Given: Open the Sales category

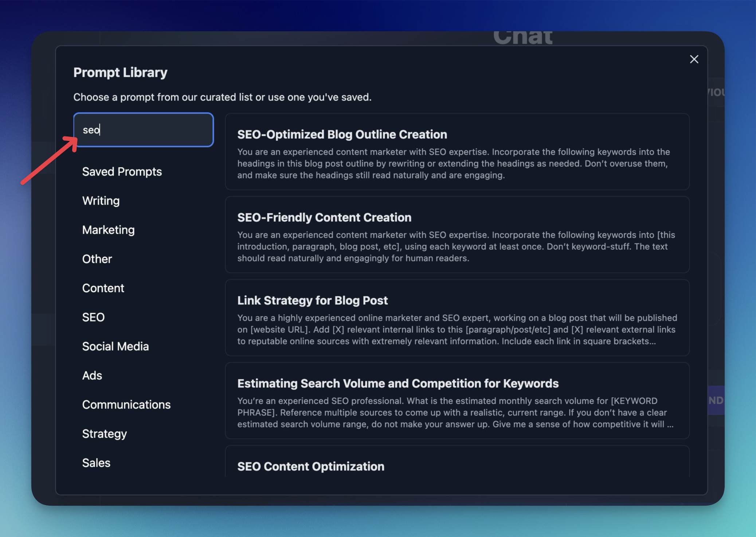Looking at the screenshot, I should pos(96,463).
